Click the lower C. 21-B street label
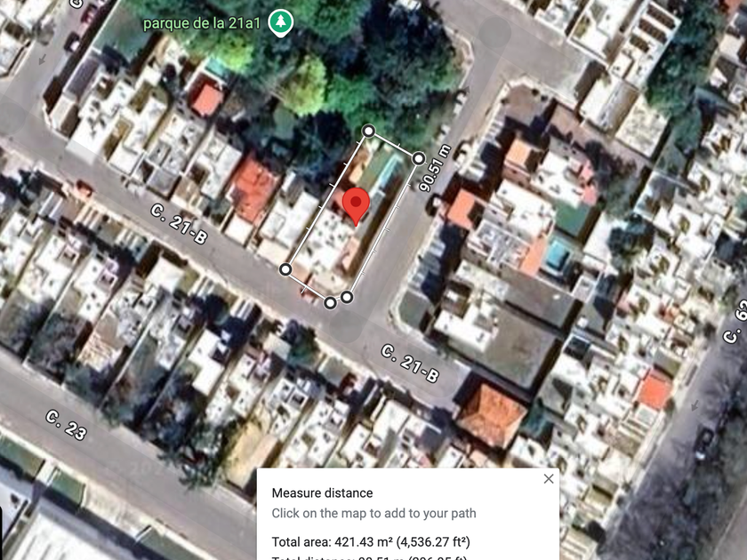747x560 pixels. coord(410,364)
